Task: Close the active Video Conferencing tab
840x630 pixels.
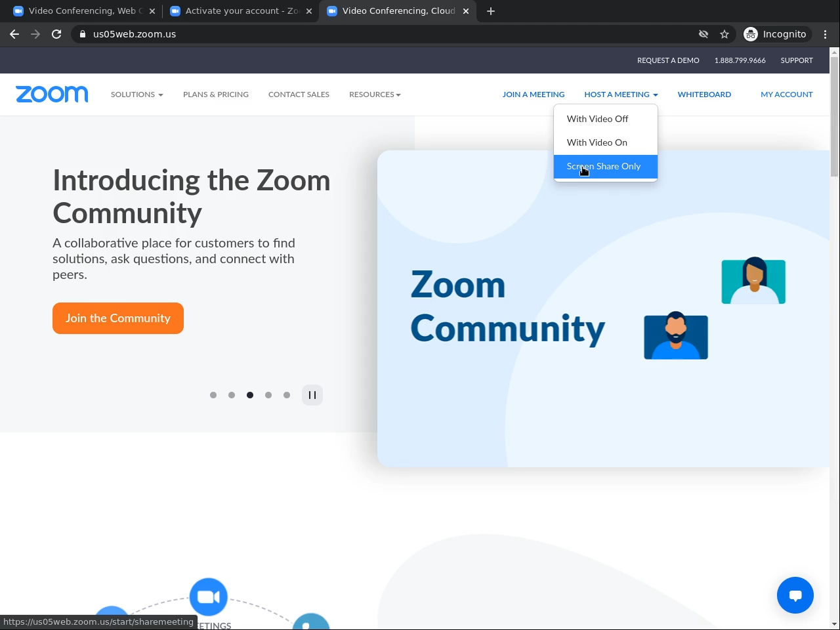Action: (x=466, y=11)
